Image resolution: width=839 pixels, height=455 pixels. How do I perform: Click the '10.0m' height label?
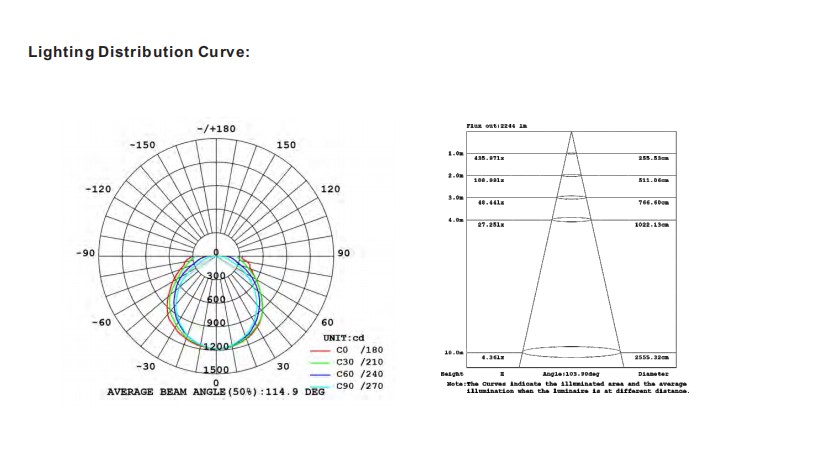[454, 353]
